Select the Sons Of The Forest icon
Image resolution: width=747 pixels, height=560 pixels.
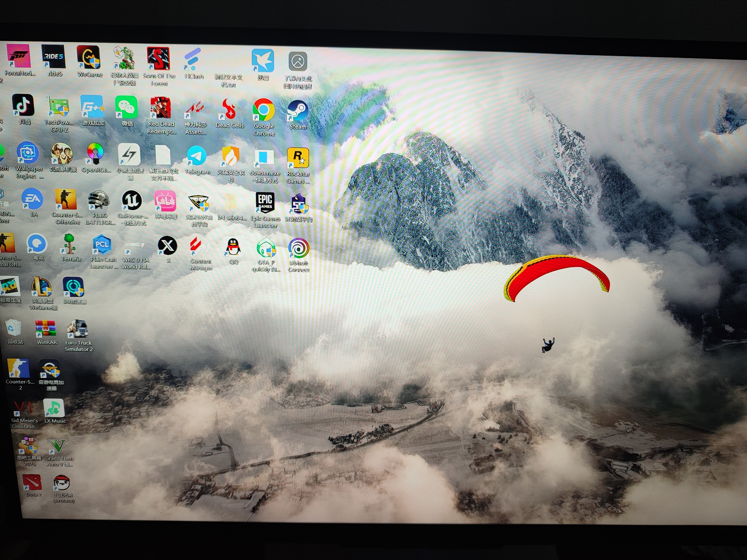point(158,58)
